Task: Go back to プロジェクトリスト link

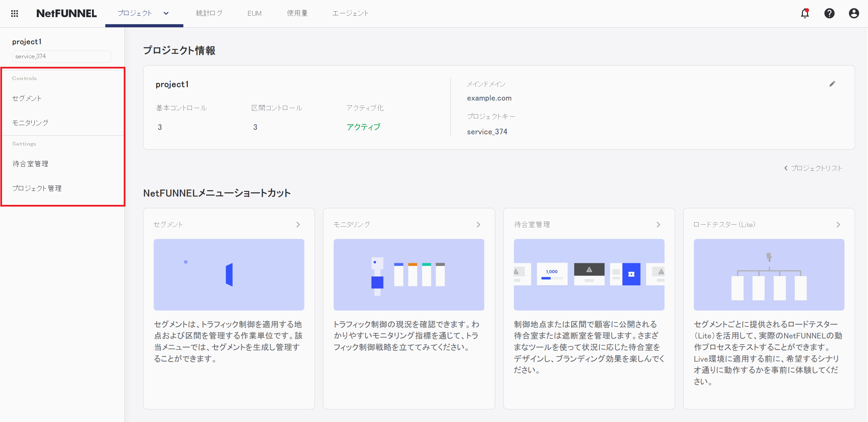Action: click(x=813, y=168)
